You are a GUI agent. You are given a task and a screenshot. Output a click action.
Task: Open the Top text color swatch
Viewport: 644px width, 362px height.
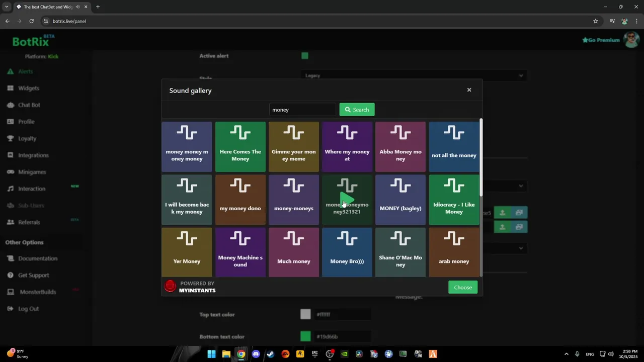tap(305, 314)
